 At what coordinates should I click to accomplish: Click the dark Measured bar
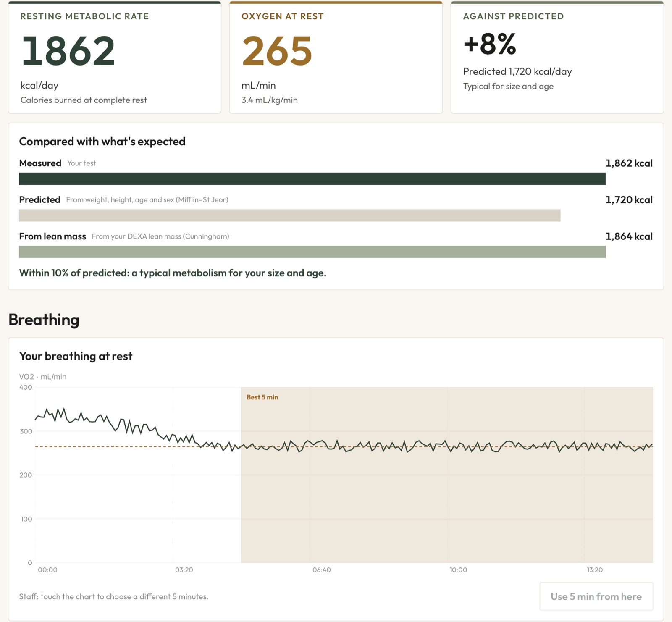(312, 178)
